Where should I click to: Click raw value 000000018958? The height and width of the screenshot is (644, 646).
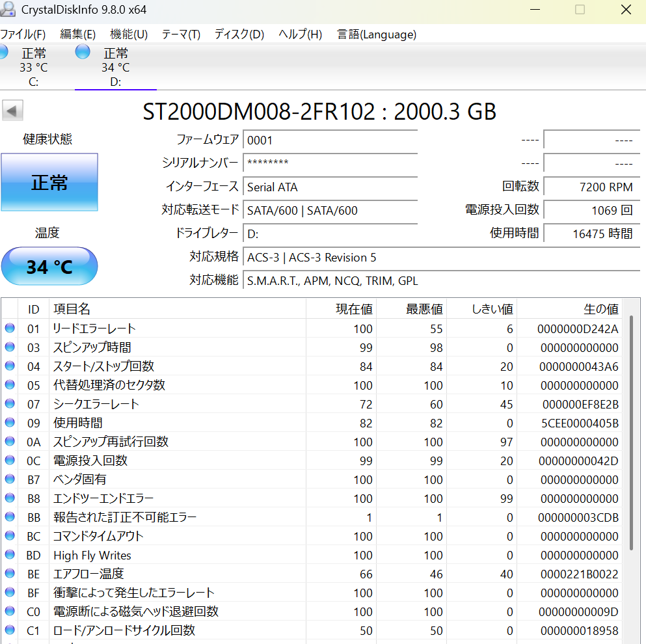579,630
